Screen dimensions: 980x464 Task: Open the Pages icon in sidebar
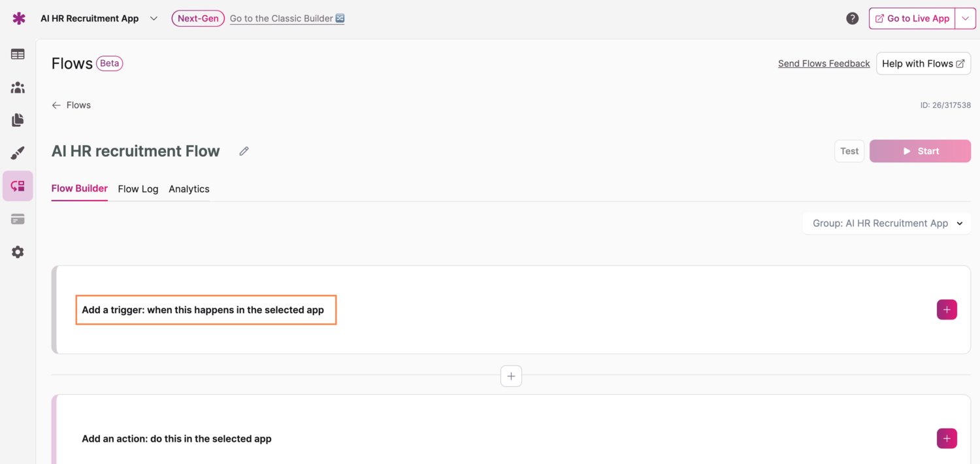coord(18,120)
